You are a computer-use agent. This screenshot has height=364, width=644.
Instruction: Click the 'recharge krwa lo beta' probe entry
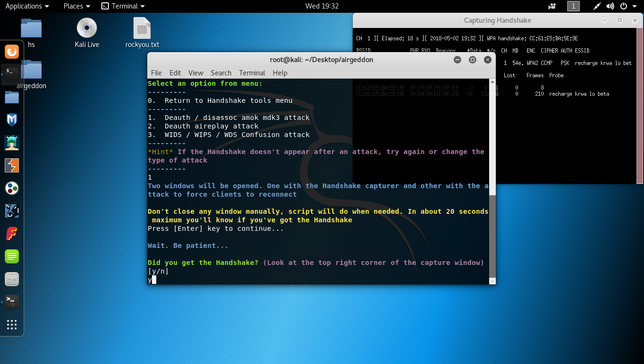579,94
